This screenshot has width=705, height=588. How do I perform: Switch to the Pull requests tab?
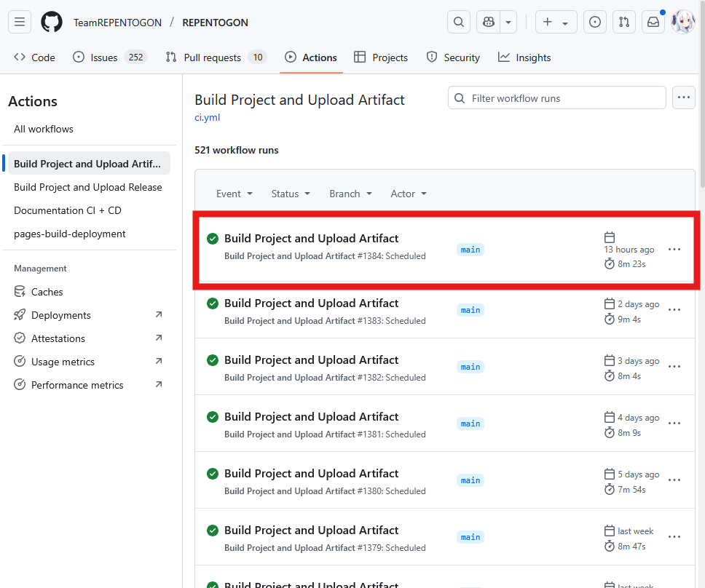216,57
